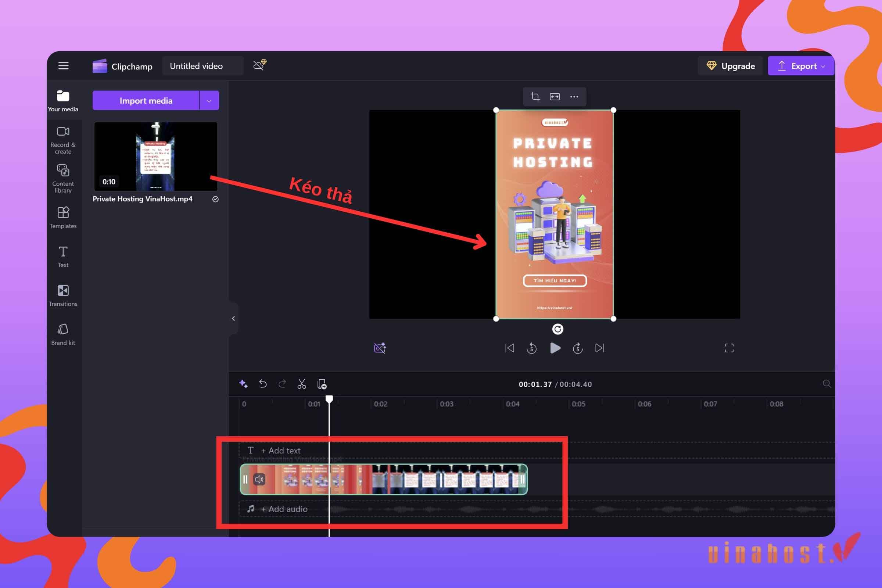Image resolution: width=882 pixels, height=588 pixels.
Task: Open the Templates tab
Action: tap(63, 218)
